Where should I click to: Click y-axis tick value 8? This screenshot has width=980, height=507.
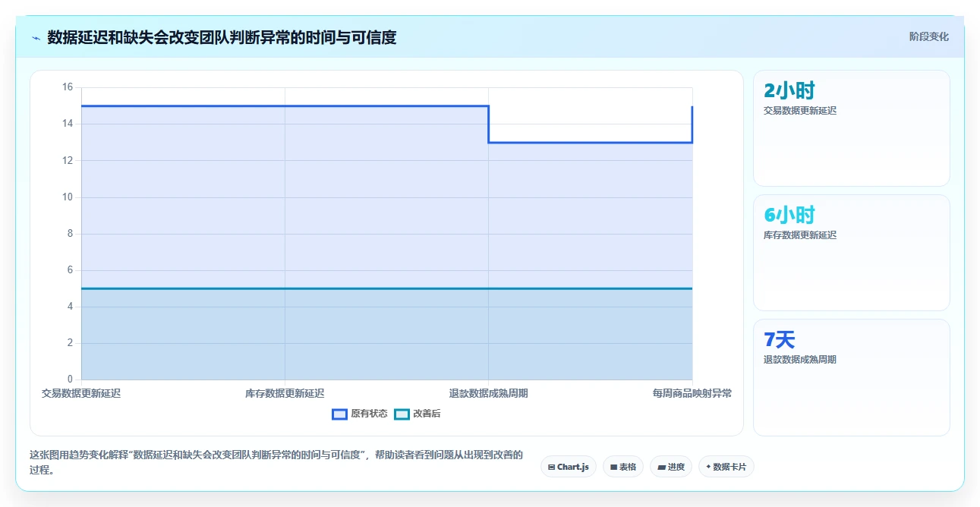click(70, 233)
